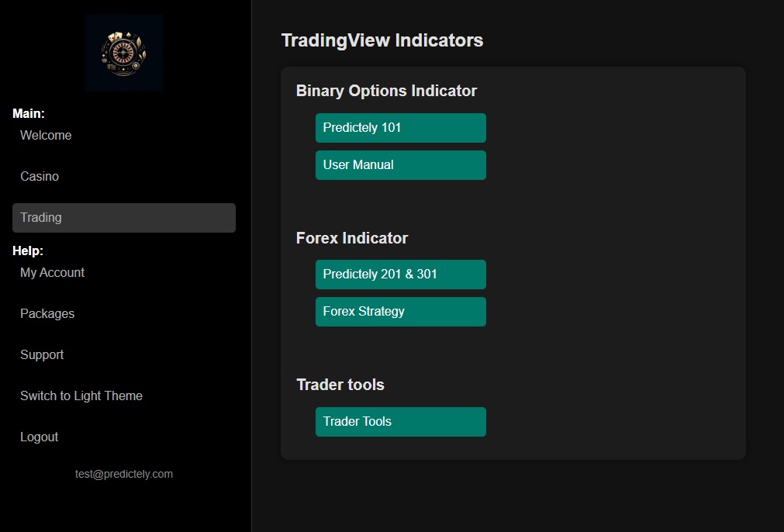
Task: View the Packages page
Action: pos(47,313)
